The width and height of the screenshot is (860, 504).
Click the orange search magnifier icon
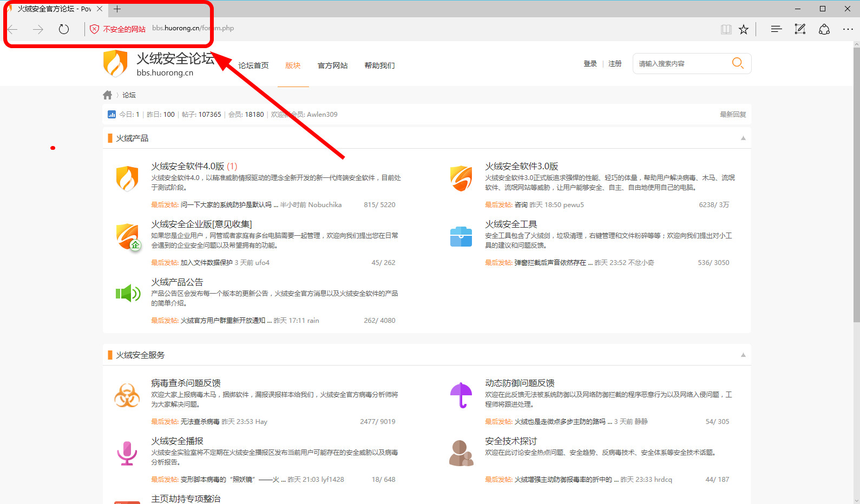point(738,63)
